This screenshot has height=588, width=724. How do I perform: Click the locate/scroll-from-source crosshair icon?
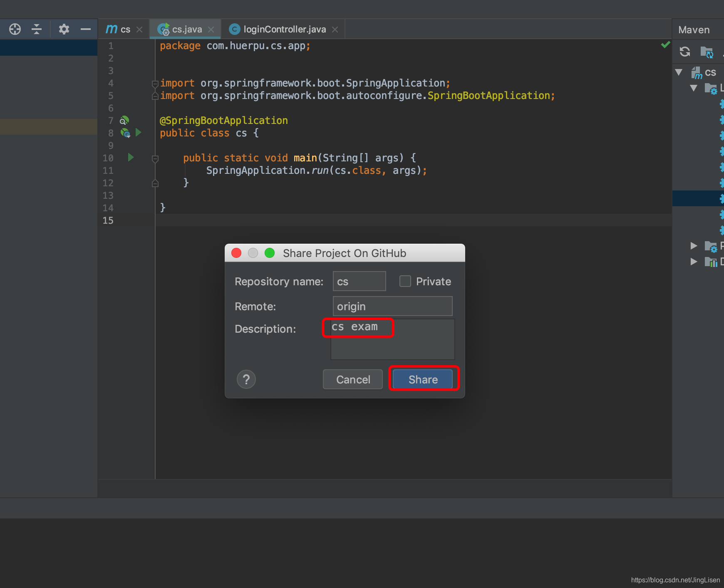pos(15,29)
